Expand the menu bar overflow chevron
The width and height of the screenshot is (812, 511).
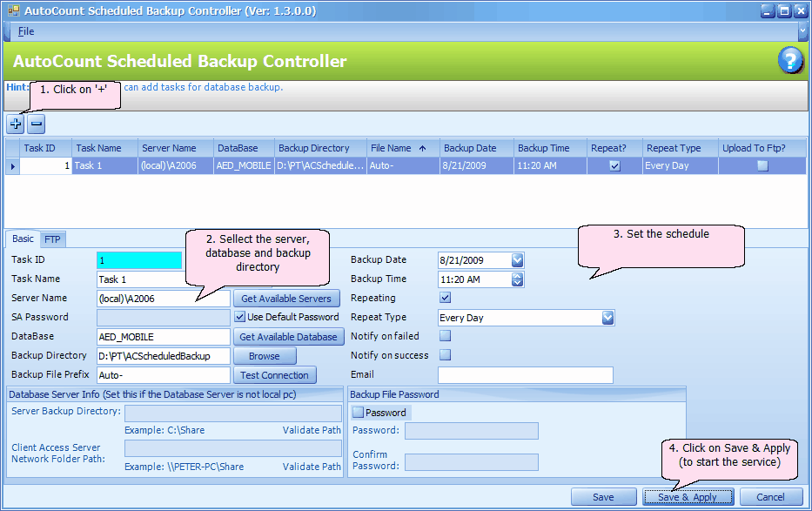802,31
